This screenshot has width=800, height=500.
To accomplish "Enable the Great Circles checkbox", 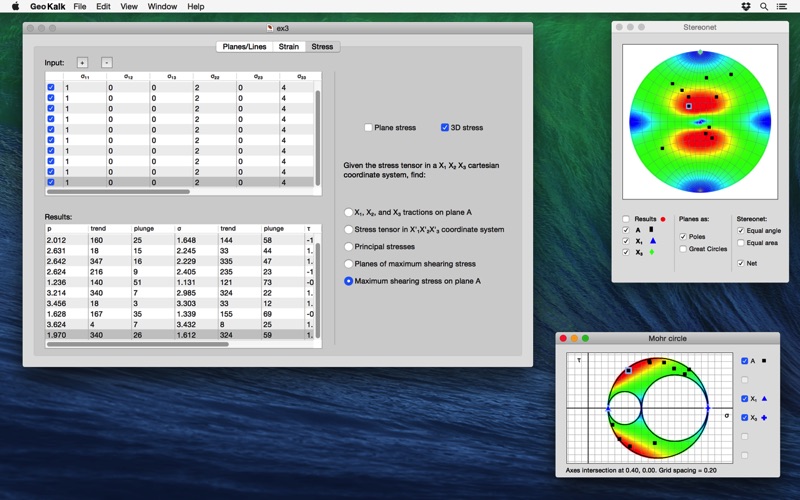I will tap(683, 249).
